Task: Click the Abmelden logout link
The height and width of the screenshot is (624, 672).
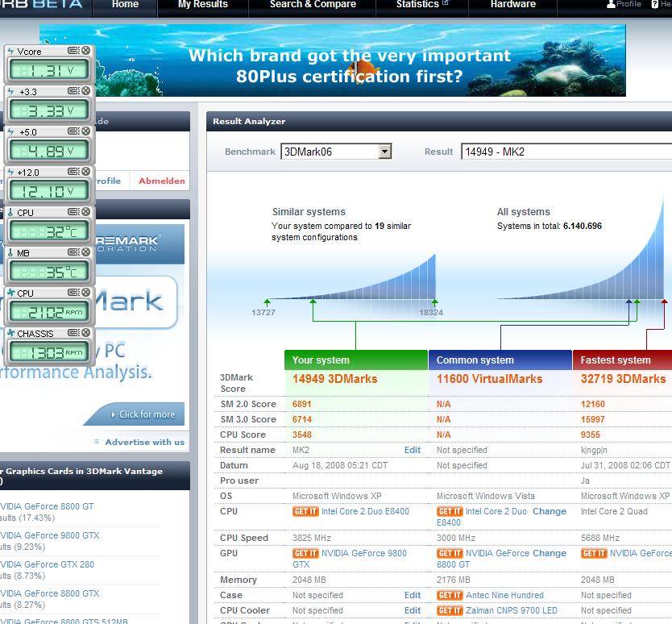Action: tap(162, 181)
